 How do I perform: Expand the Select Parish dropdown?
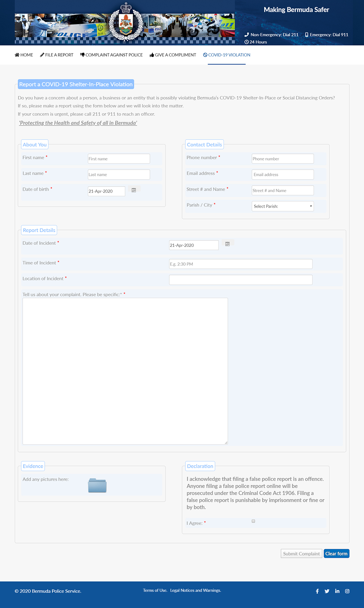point(282,206)
